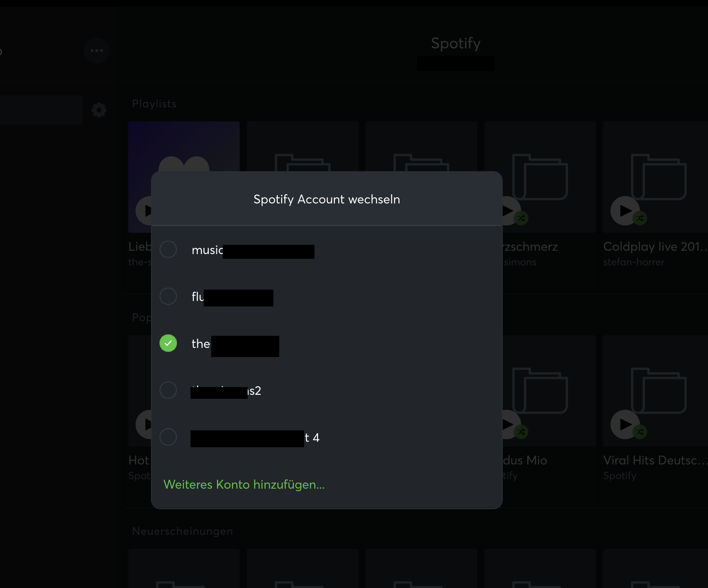Select the account starting with "music"
708x588 pixels.
pyautogui.click(x=168, y=249)
